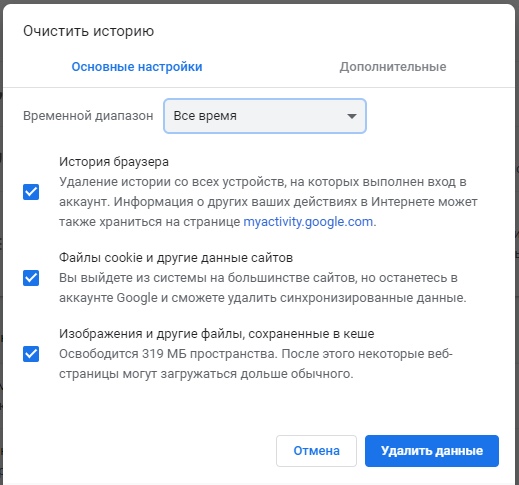Open the myactivity.google.com link
The width and height of the screenshot is (519, 485).
308,222
